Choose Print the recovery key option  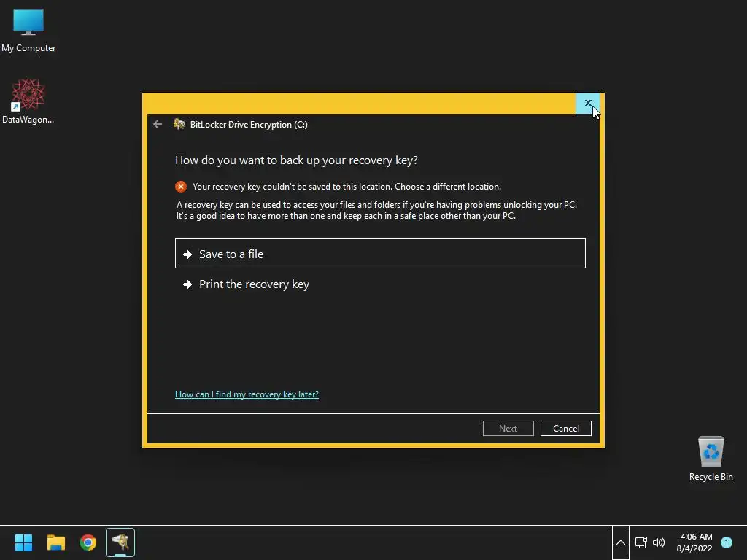click(x=380, y=284)
